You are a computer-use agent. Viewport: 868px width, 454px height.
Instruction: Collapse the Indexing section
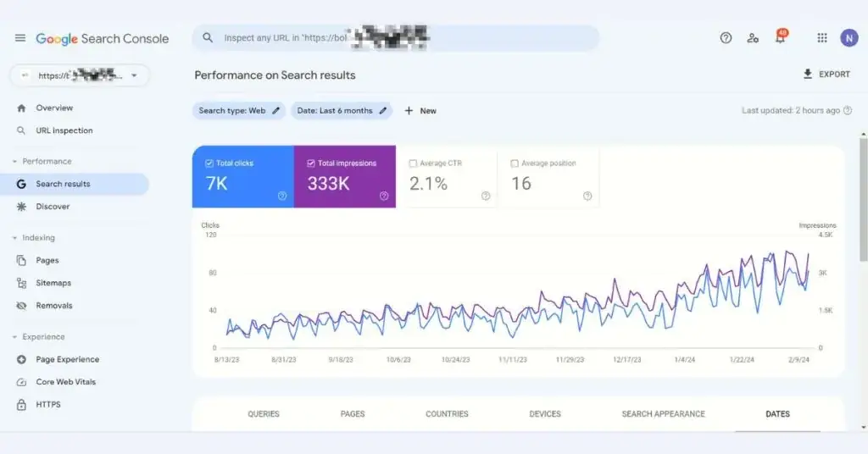click(14, 238)
